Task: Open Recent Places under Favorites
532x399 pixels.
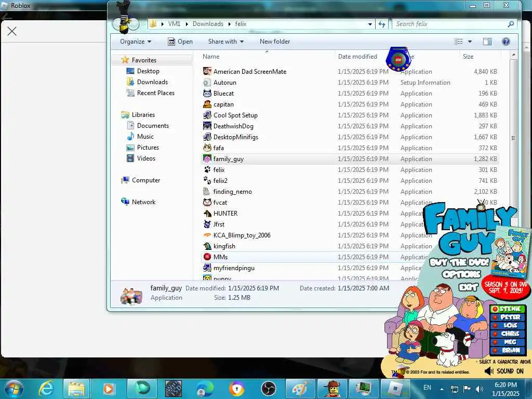Action: click(x=155, y=92)
